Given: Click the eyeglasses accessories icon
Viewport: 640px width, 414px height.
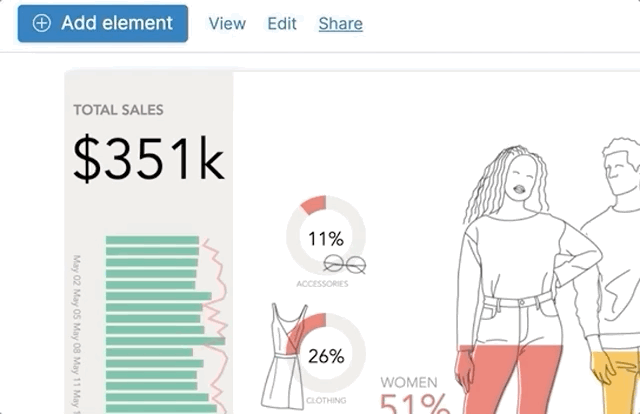Looking at the screenshot, I should tap(345, 264).
